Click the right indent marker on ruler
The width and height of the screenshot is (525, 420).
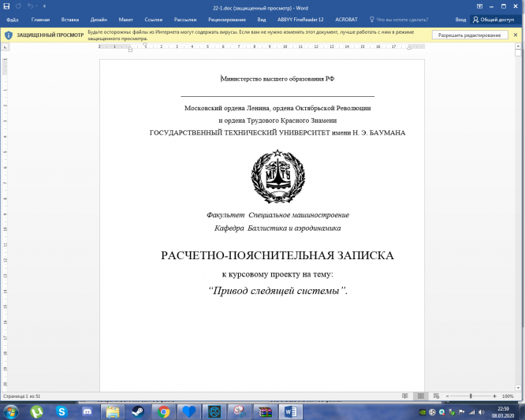click(x=409, y=48)
